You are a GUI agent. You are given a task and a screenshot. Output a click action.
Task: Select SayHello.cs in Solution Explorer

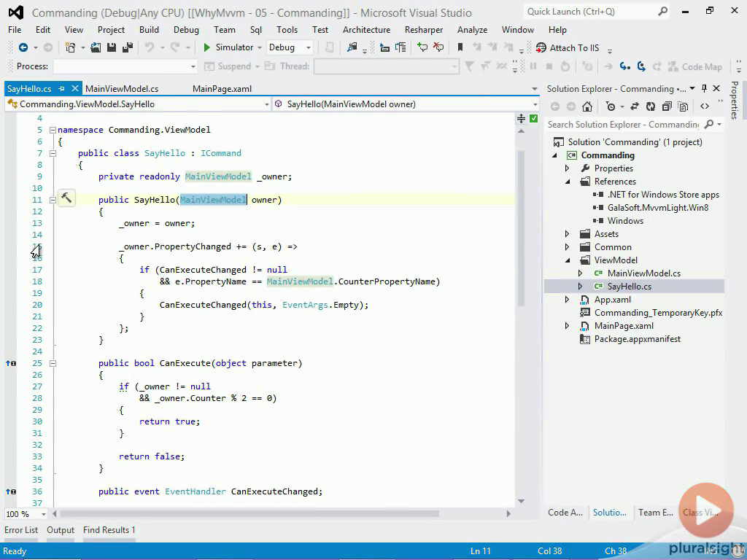(x=629, y=286)
